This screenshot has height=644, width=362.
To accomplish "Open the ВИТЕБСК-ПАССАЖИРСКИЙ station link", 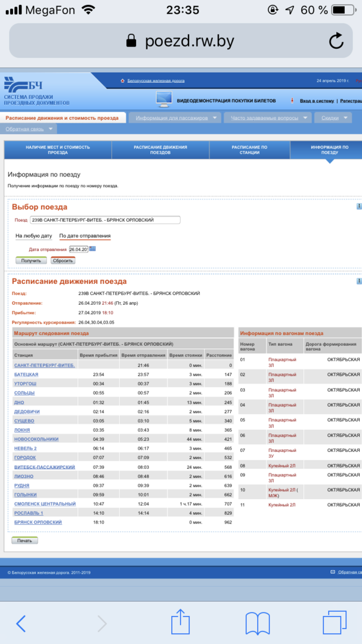I will point(44,467).
